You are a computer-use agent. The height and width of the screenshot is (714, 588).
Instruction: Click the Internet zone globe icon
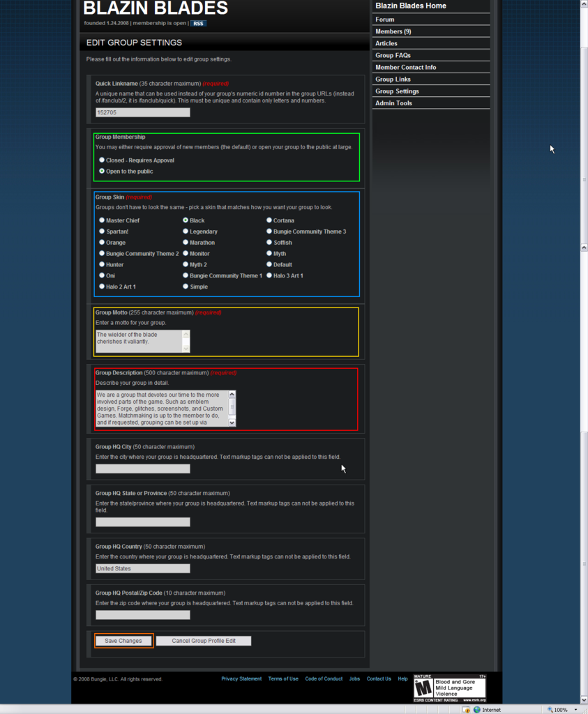(x=477, y=710)
